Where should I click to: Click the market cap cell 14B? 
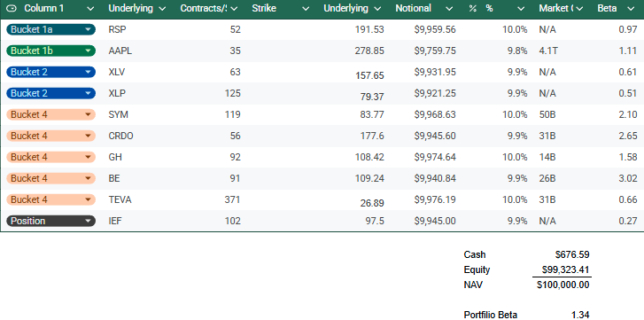[547, 157]
